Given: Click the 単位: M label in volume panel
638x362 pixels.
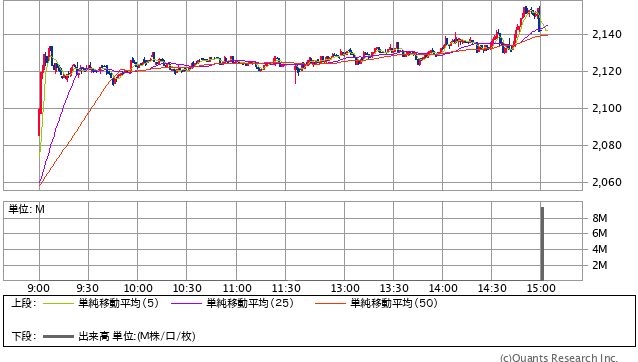Looking at the screenshot, I should (x=26, y=209).
